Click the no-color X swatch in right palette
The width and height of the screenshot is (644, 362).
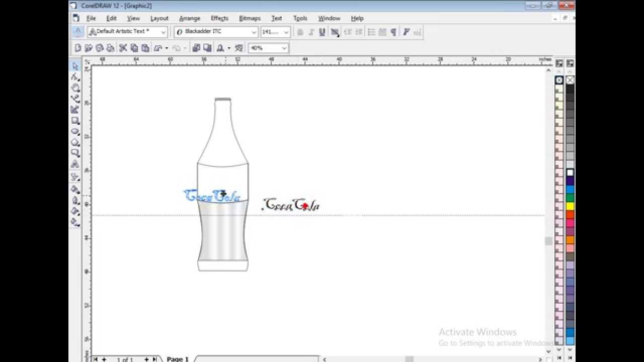tap(570, 80)
